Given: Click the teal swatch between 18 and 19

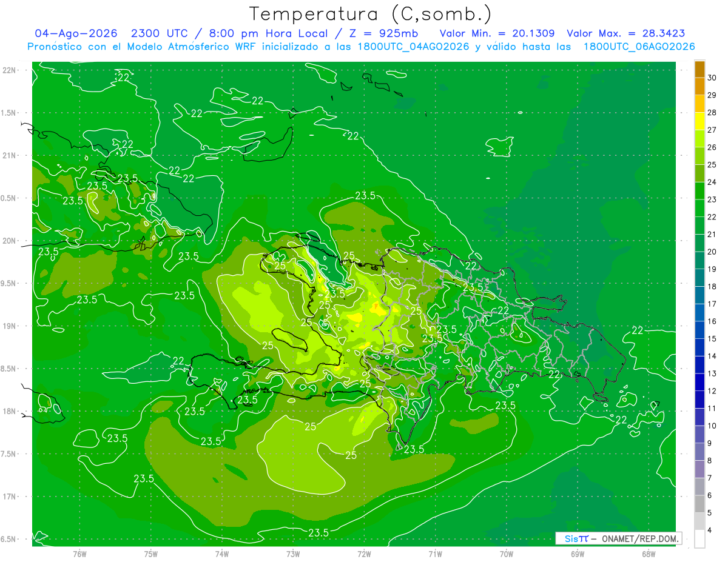Looking at the screenshot, I should point(699,278).
